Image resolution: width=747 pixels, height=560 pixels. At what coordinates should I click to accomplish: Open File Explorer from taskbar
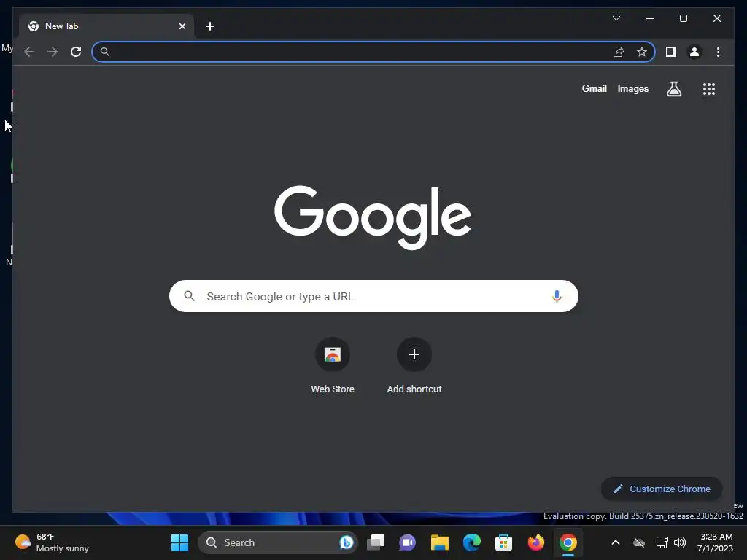(x=440, y=542)
